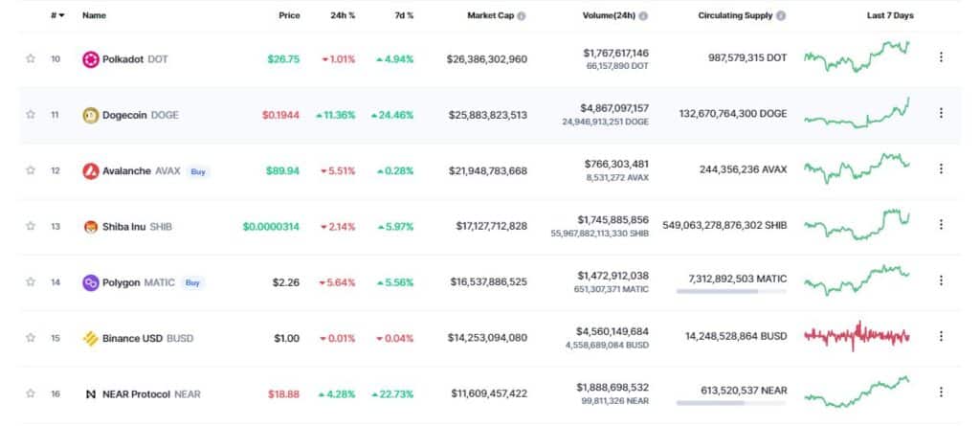Open the Volume(24h) info icon

643,15
